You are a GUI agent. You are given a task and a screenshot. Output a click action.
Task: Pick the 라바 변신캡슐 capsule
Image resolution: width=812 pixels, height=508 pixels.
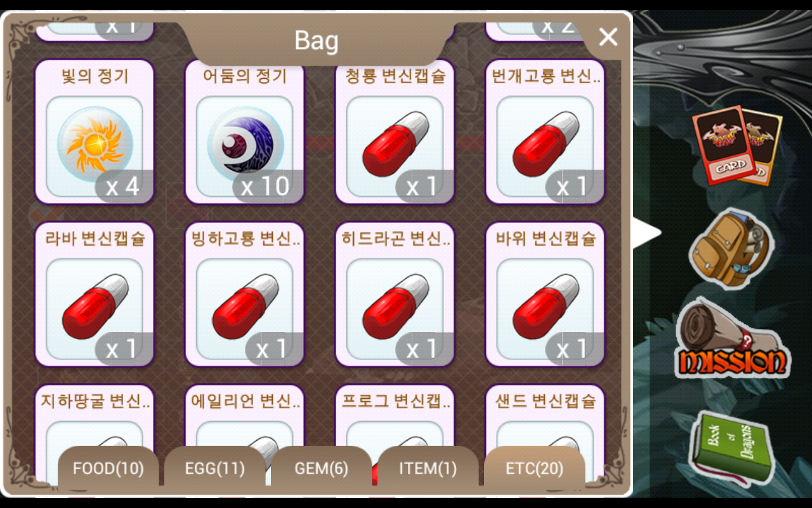(95, 295)
